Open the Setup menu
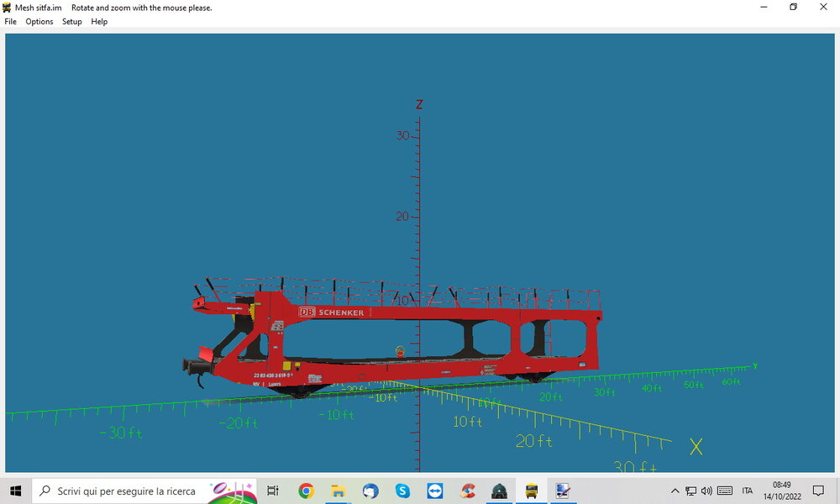 [71, 22]
